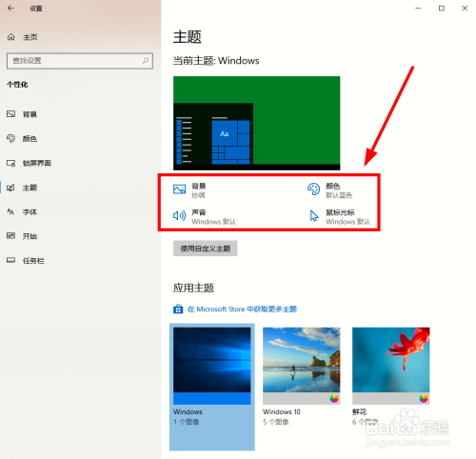Select the Windows theme thumbnail
The height and width of the screenshot is (459, 476).
coord(212,366)
